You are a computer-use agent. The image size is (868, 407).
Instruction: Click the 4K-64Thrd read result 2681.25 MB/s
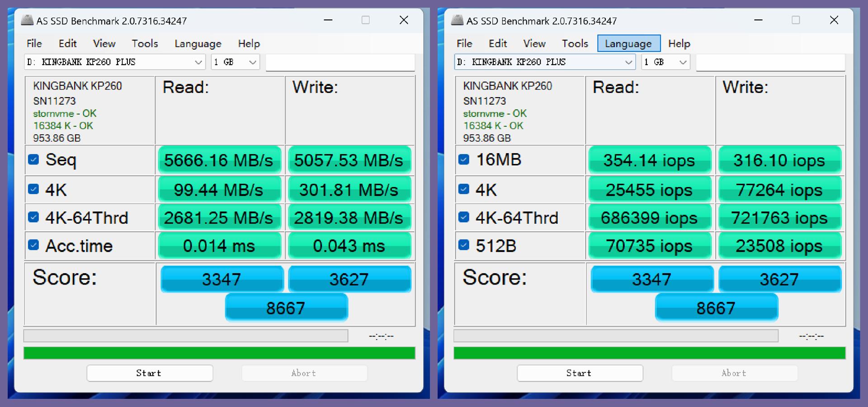tap(219, 217)
